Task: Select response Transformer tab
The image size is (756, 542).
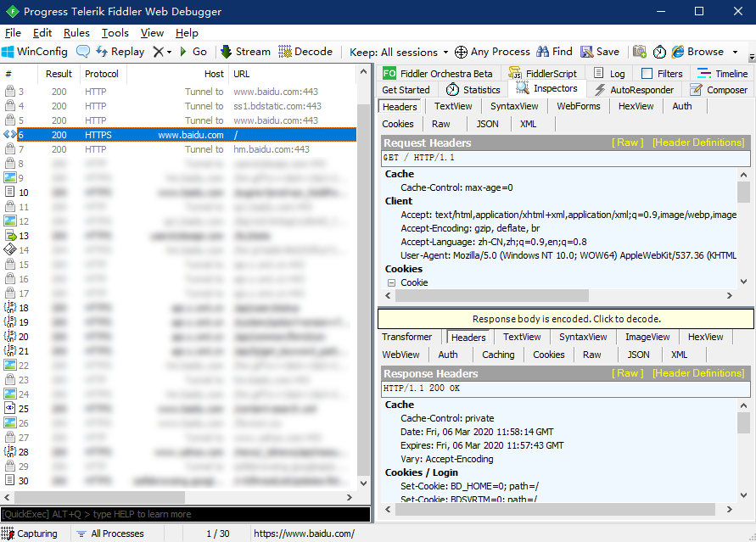Action: pos(407,337)
